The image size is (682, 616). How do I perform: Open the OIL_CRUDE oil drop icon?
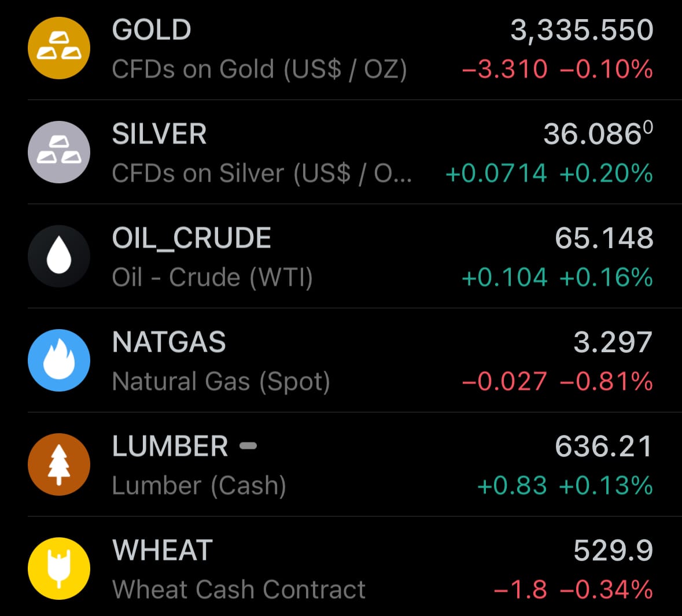pos(59,256)
